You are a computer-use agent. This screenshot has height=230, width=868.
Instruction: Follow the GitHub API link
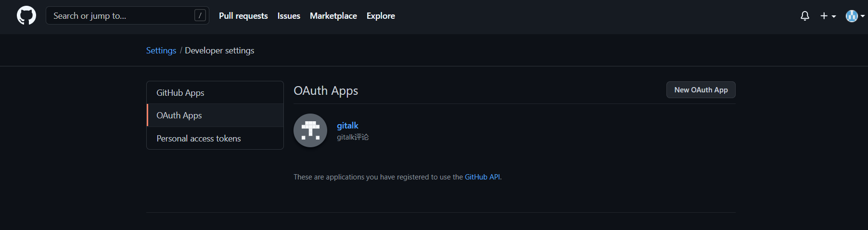[482, 177]
